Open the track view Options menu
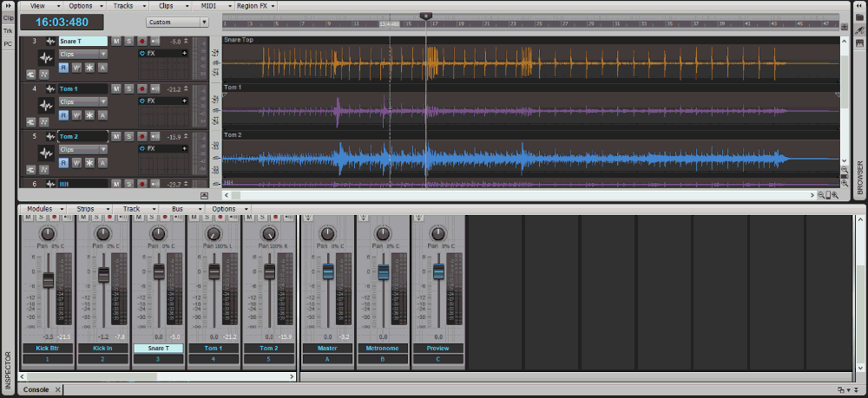The image size is (868, 398). [85, 5]
